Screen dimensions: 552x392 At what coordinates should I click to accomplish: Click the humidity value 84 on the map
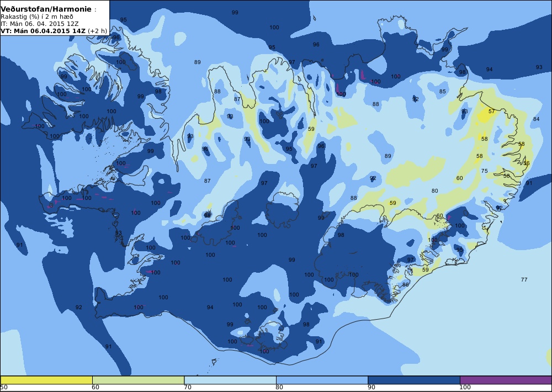click(536, 119)
